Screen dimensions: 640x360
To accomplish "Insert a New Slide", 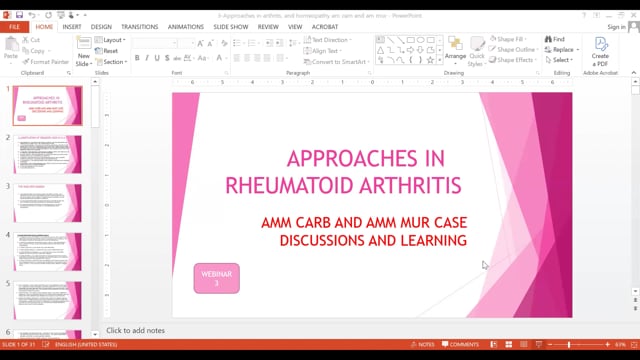I will (x=84, y=51).
